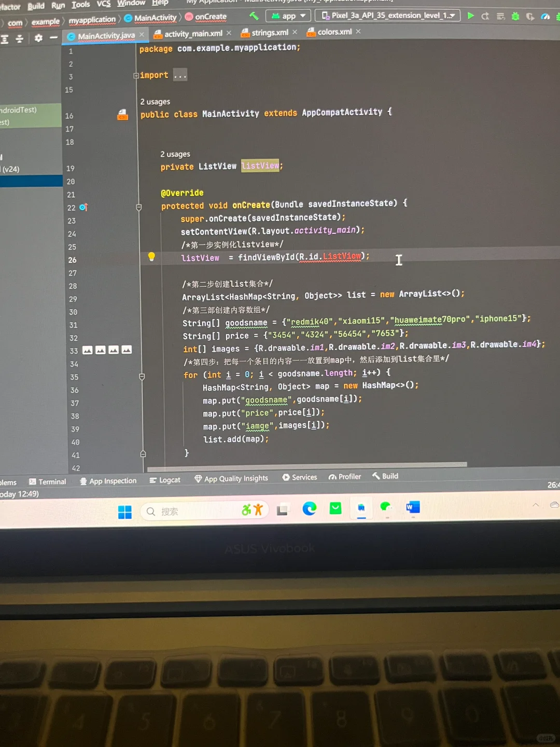560x747 pixels.
Task: Close the MainActivity.java tab
Action: click(x=142, y=35)
